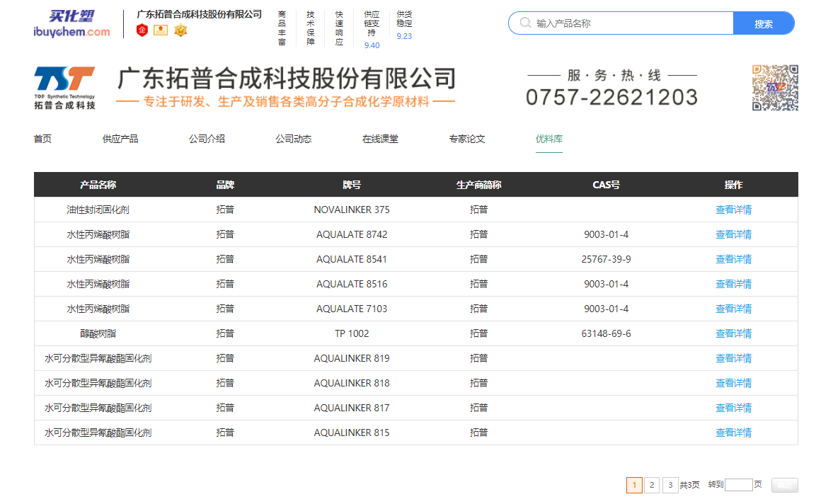Open the 公司动态 tab

tap(293, 139)
